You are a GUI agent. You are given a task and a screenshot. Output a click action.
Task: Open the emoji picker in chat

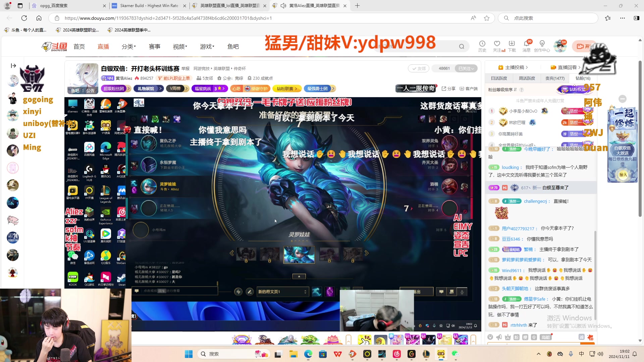tap(490, 337)
